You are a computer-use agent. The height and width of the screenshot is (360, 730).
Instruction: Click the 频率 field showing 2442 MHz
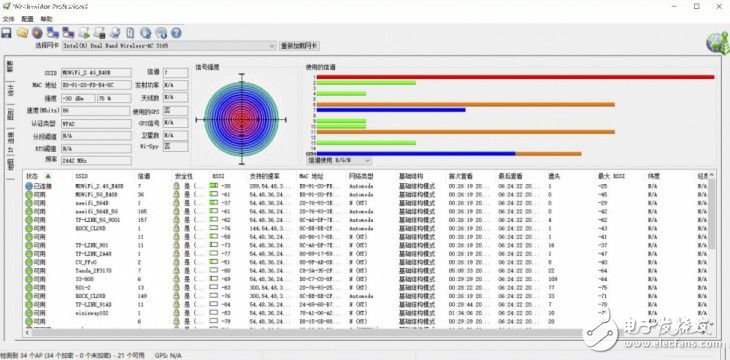click(96, 160)
